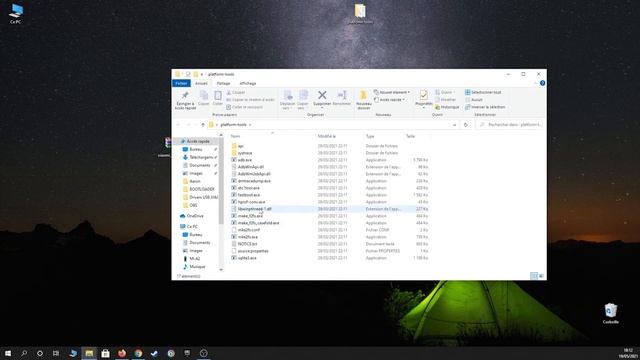
Task: Click the Renommer rename icon
Action: (342, 96)
